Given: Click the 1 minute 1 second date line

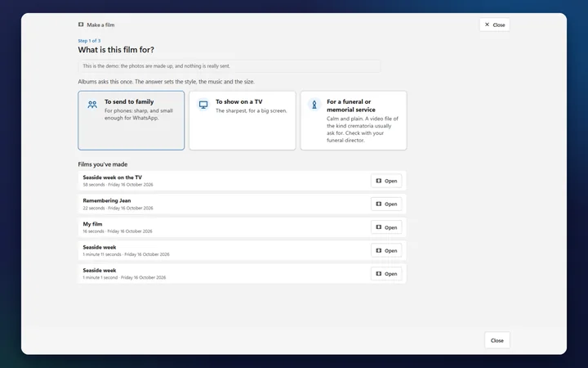Looking at the screenshot, I should (x=124, y=277).
